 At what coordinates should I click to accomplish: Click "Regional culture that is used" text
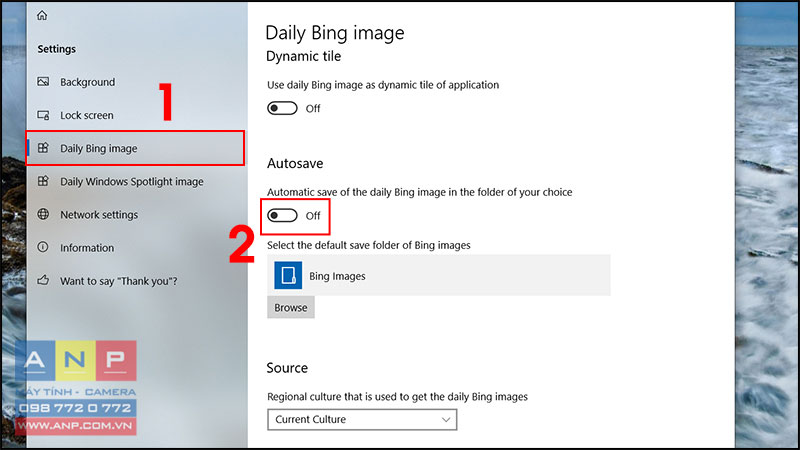pyautogui.click(x=397, y=396)
